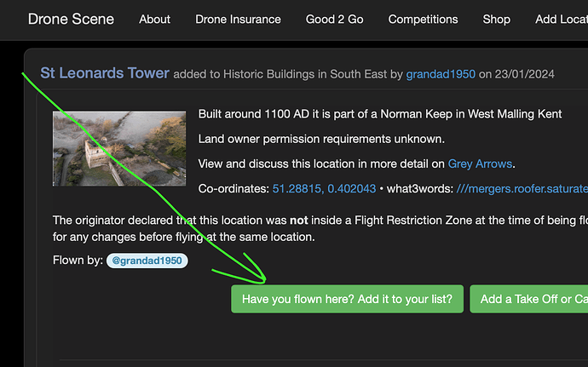Open the St Leonards Tower title link

[105, 74]
